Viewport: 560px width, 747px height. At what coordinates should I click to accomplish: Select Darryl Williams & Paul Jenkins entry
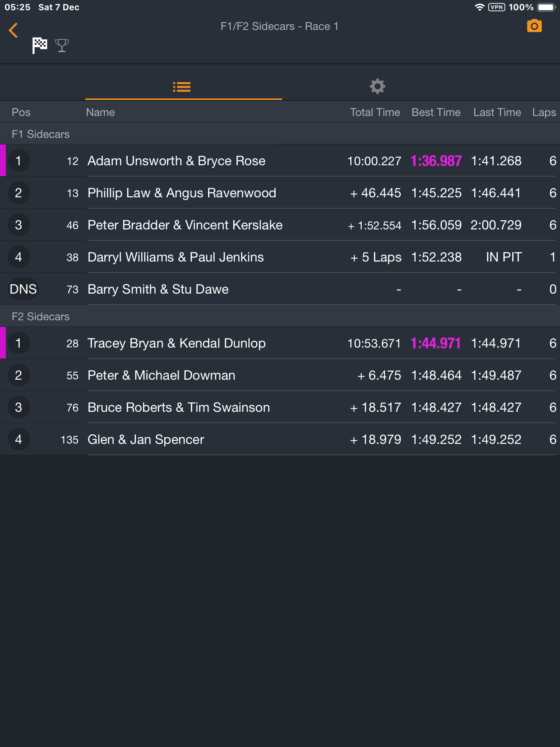pos(175,257)
